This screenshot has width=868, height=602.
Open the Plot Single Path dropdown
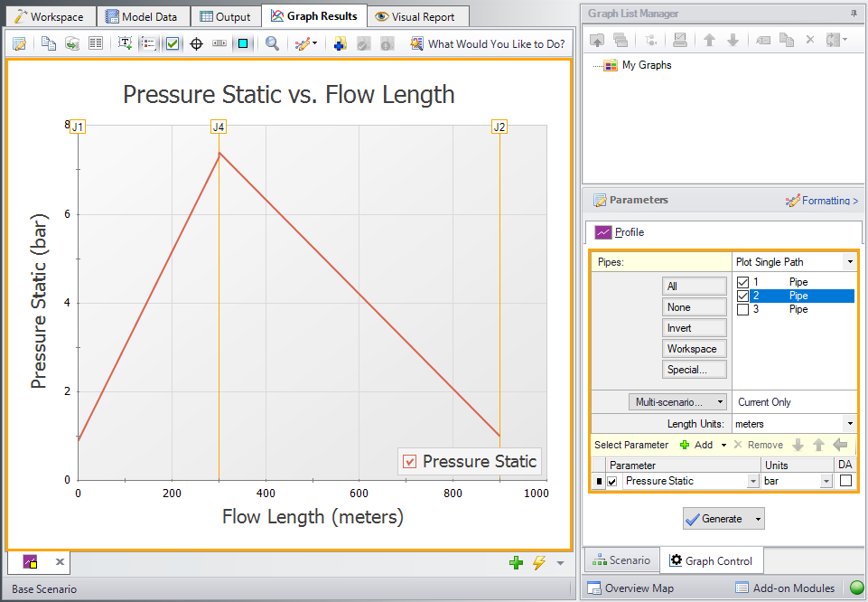849,262
